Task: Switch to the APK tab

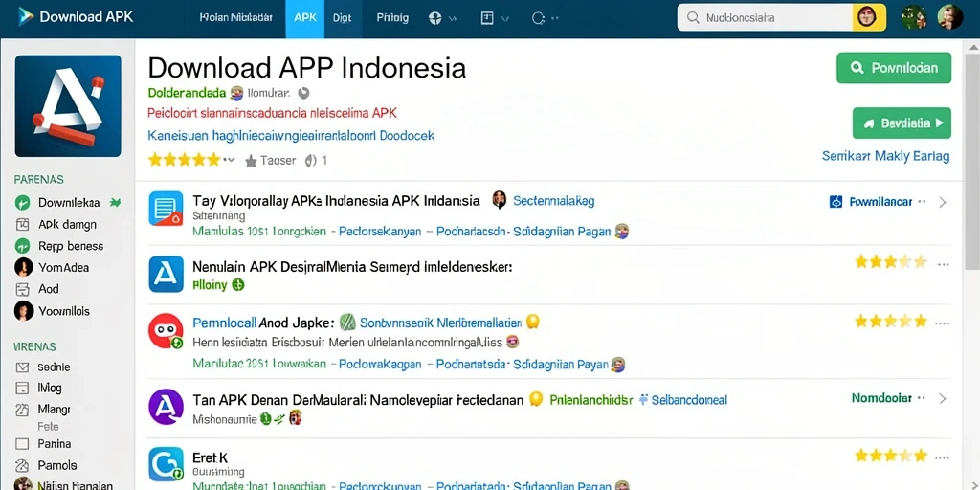Action: click(305, 17)
